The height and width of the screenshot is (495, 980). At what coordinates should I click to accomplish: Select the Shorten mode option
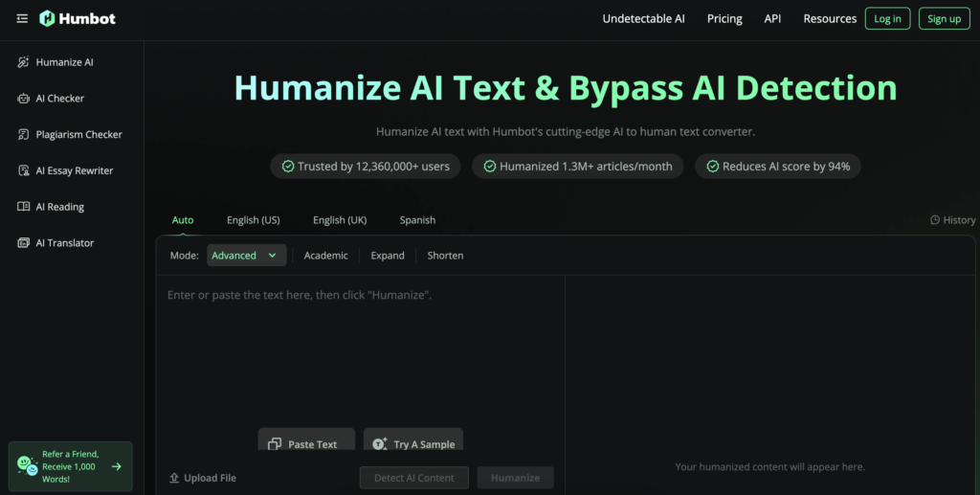[x=445, y=255]
